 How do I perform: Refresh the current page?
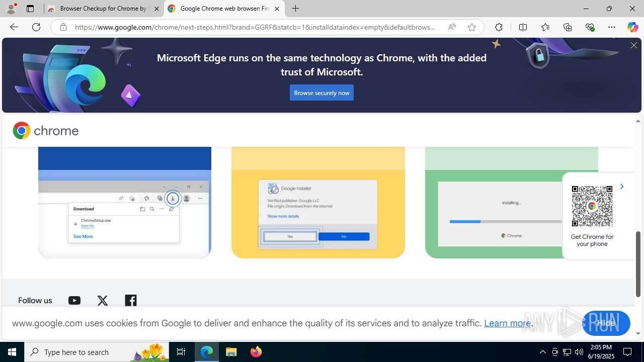(36, 27)
